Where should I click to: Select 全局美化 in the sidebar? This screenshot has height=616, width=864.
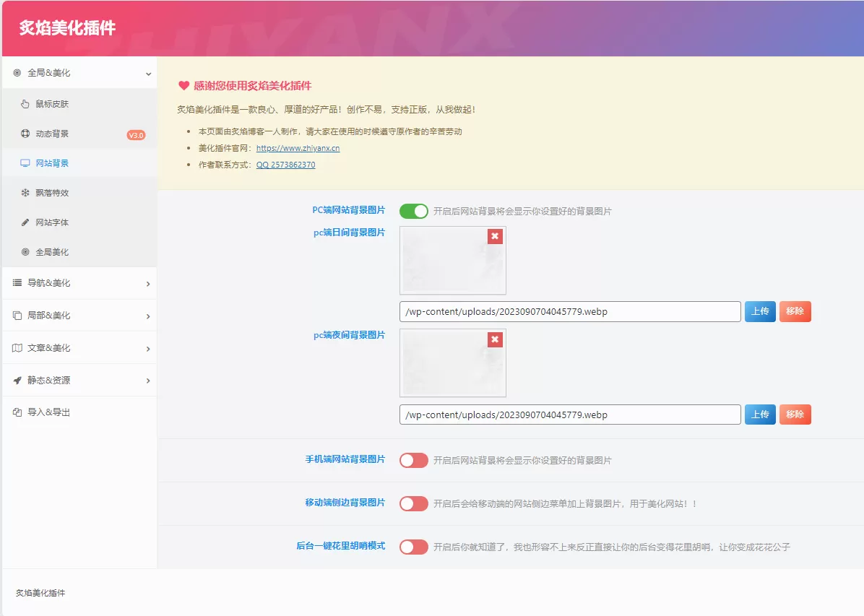pyautogui.click(x=52, y=252)
